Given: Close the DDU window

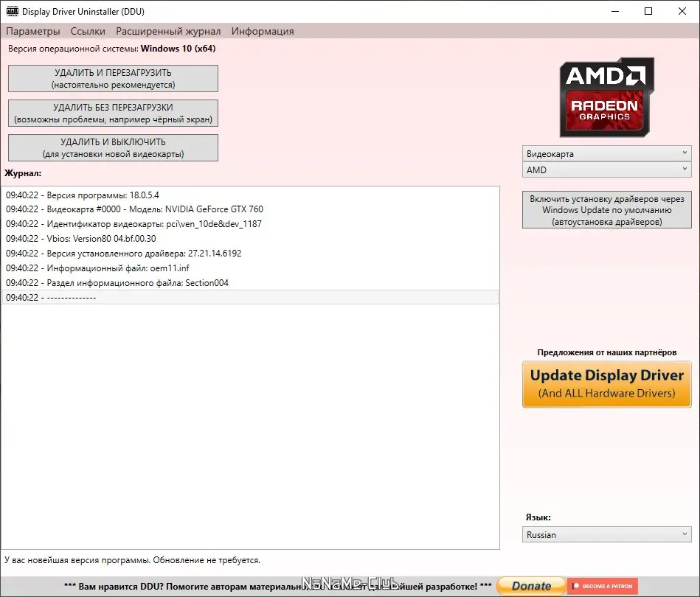Looking at the screenshot, I should point(682,11).
